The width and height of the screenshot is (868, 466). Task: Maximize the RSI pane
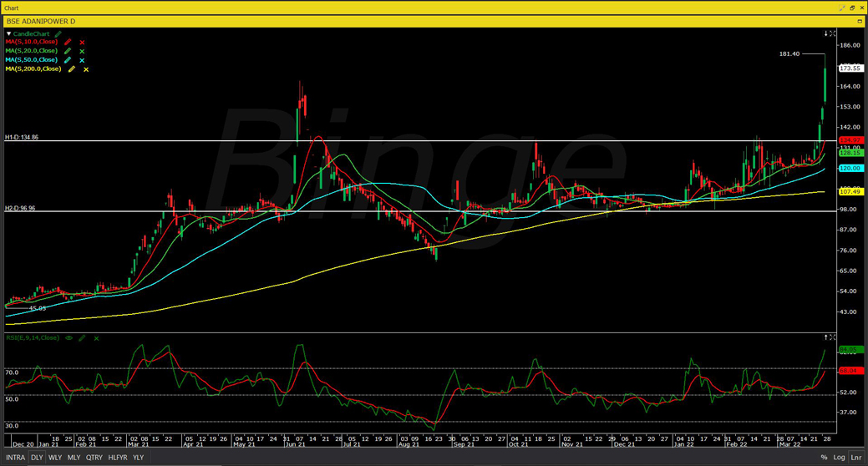point(833,337)
